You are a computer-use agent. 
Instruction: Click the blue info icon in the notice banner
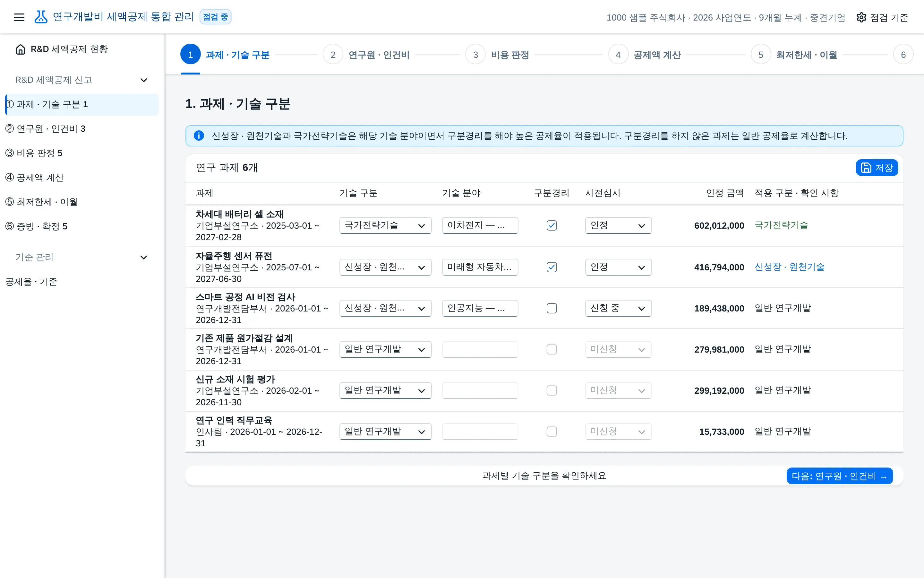pyautogui.click(x=199, y=136)
